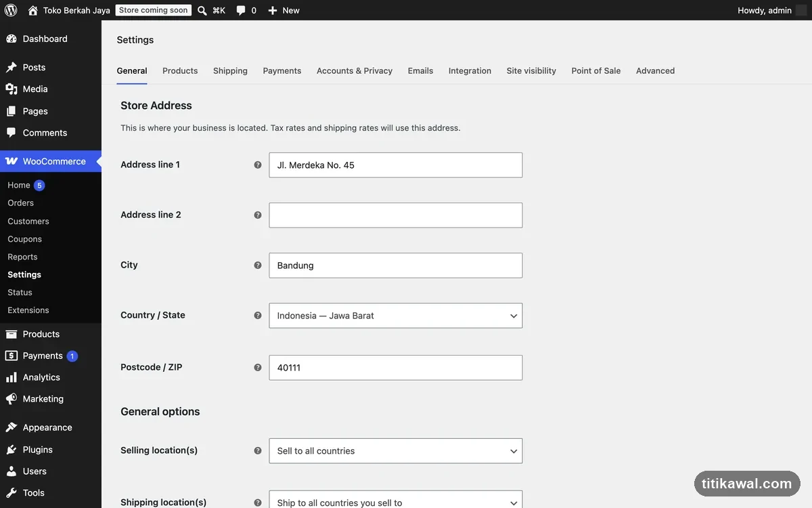Click the Payments dollar icon

[x=12, y=356]
